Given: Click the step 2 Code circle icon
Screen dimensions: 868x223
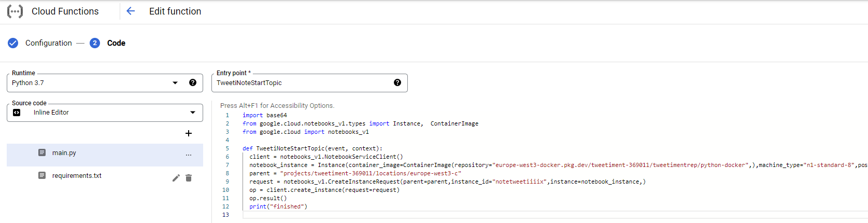Looking at the screenshot, I should coord(94,43).
